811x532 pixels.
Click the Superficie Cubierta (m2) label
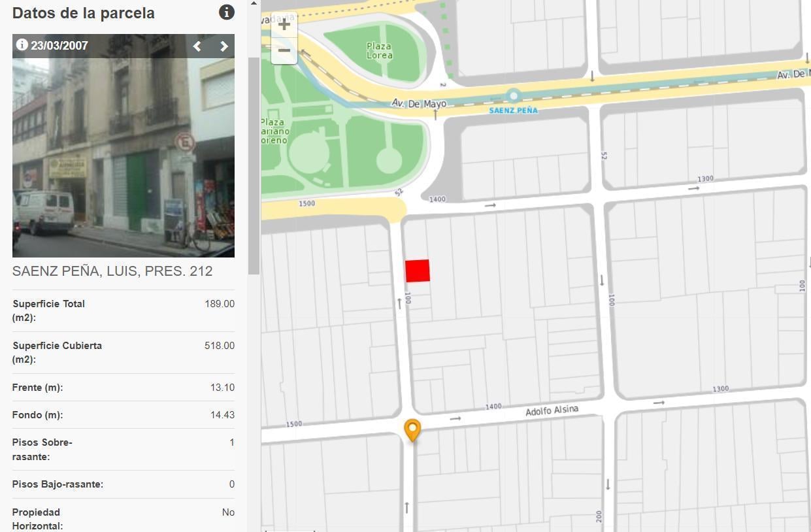tap(58, 352)
